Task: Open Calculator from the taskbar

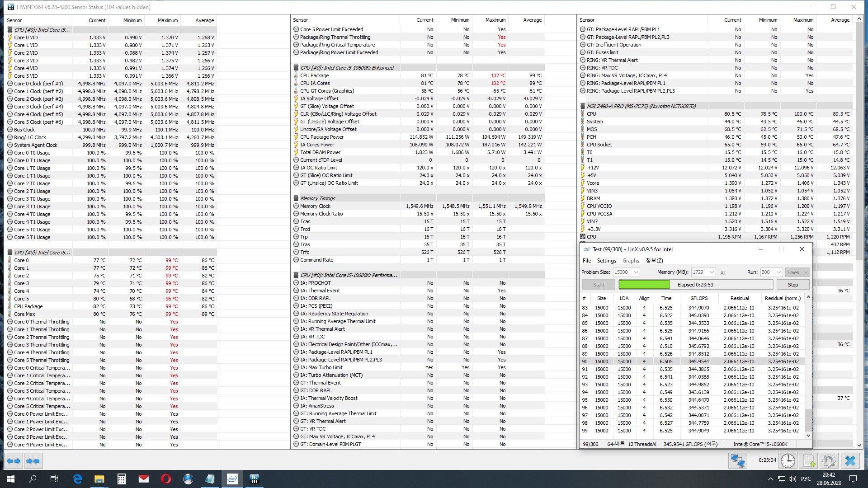Action: 121,479
